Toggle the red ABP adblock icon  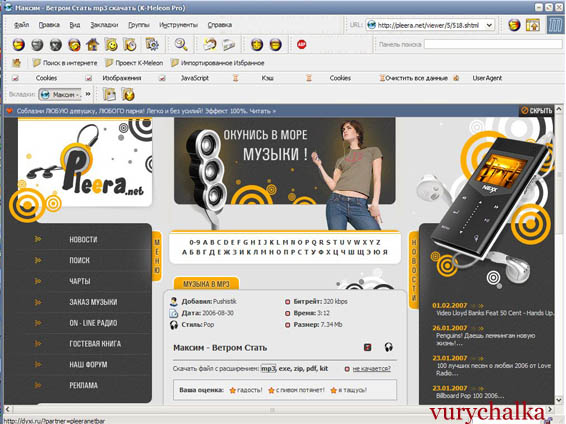[x=301, y=44]
